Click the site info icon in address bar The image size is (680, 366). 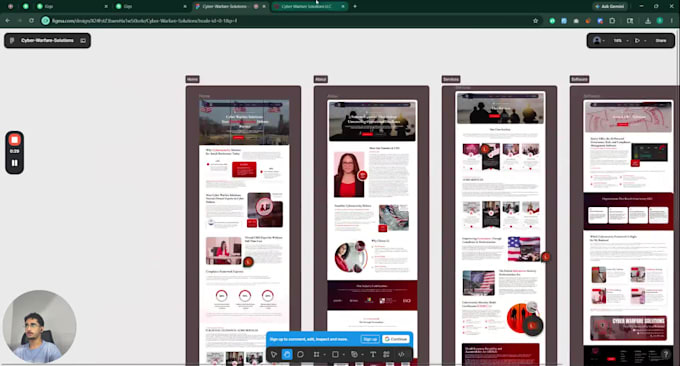tap(46, 20)
